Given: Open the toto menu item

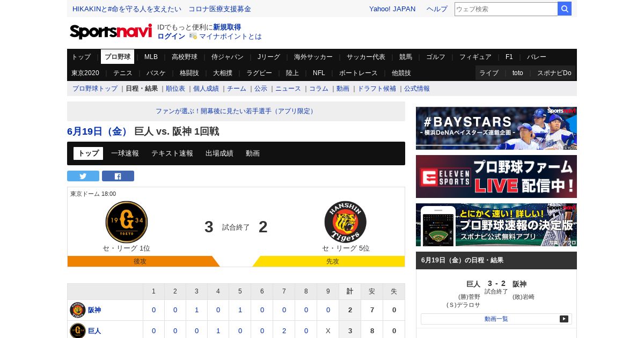Looking at the screenshot, I should point(518,73).
